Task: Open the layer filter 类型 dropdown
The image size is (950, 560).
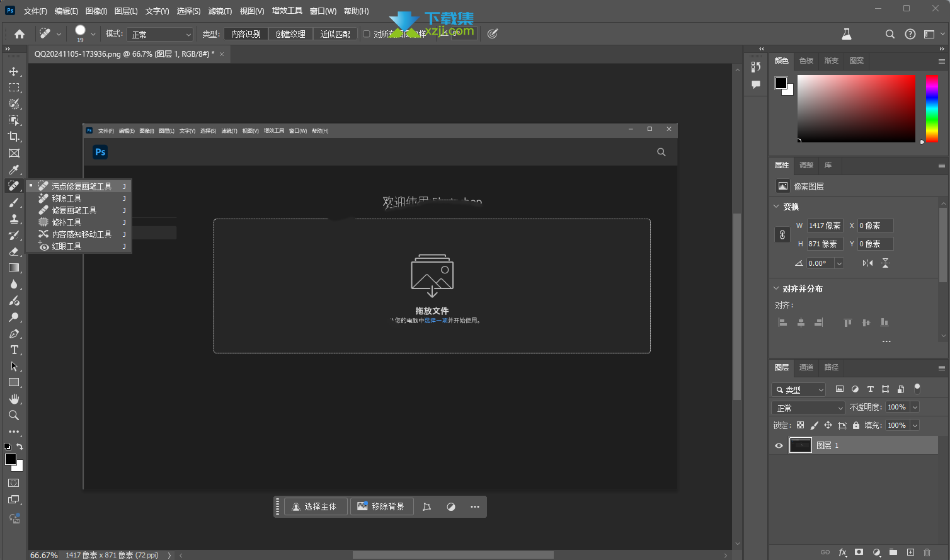Action: 799,390
